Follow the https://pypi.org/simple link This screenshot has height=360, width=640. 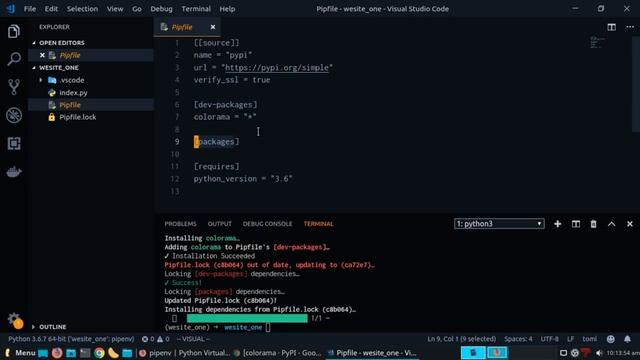pos(277,68)
